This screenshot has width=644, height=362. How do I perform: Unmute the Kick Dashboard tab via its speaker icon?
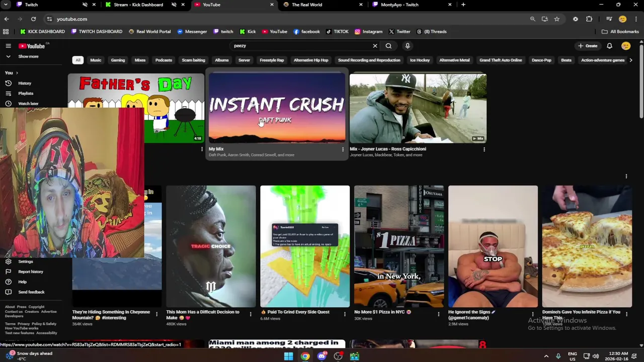coord(174,5)
